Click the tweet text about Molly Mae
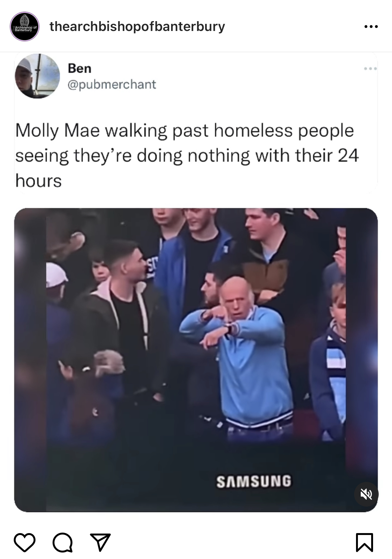This screenshot has height=559, width=392. [x=187, y=155]
